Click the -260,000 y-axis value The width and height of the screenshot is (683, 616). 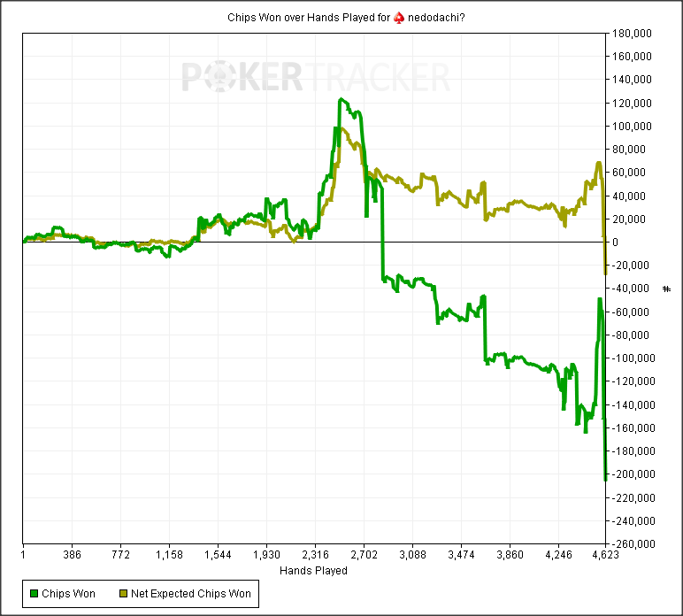click(633, 543)
